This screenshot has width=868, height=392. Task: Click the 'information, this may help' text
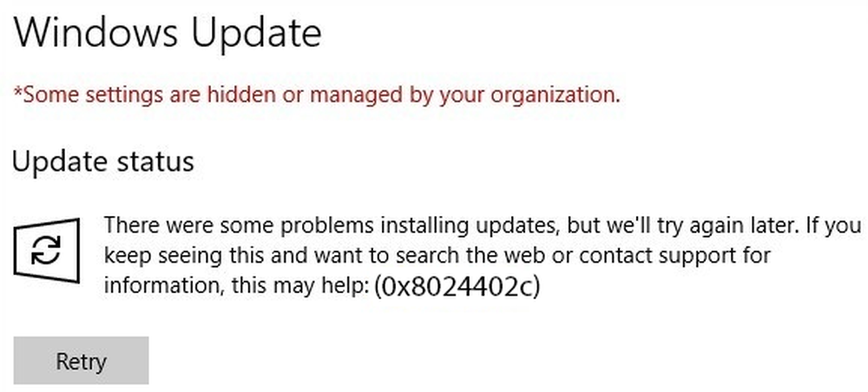pyautogui.click(x=236, y=288)
